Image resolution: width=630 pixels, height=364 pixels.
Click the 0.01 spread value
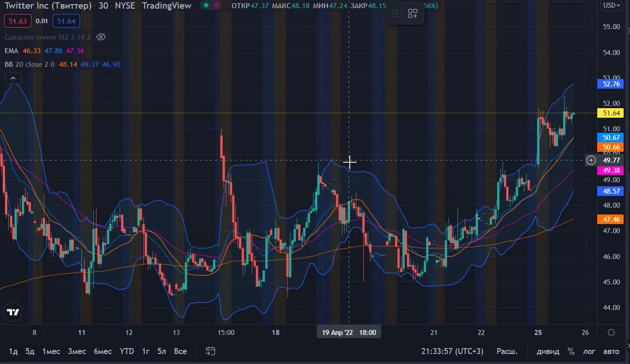42,21
